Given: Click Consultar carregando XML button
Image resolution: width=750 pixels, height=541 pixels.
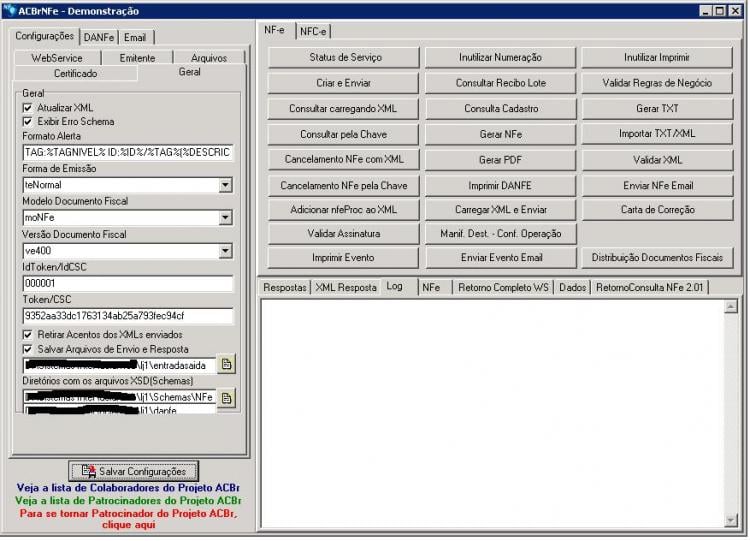Looking at the screenshot, I should pos(343,109).
